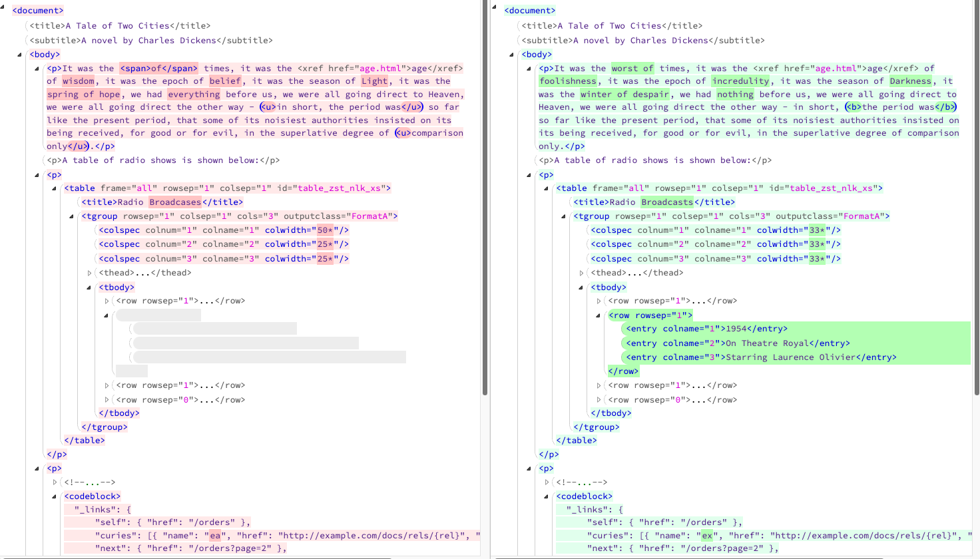
Task: Expand the thead node in left pane
Action: (89, 273)
